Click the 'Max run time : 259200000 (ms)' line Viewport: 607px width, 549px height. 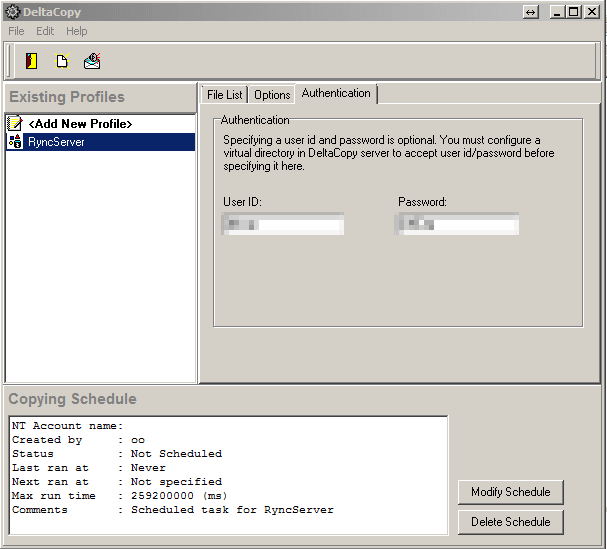pos(119,496)
